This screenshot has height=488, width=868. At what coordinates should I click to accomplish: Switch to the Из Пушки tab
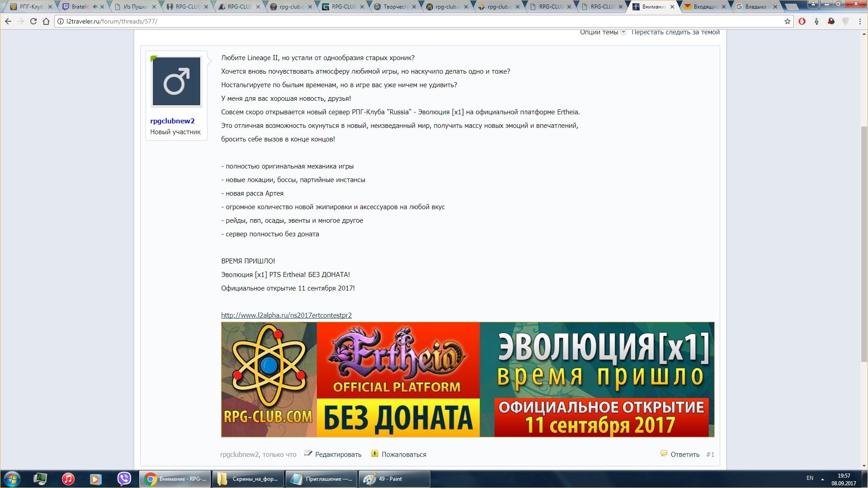(135, 7)
